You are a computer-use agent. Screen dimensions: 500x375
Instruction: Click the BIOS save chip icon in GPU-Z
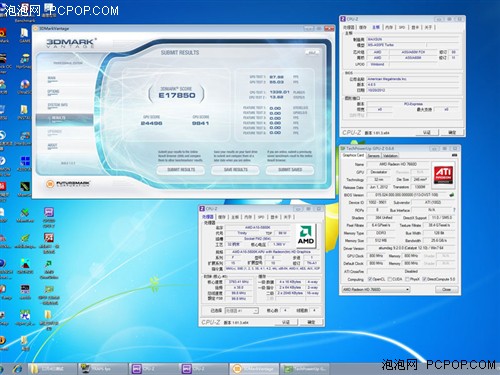point(452,195)
